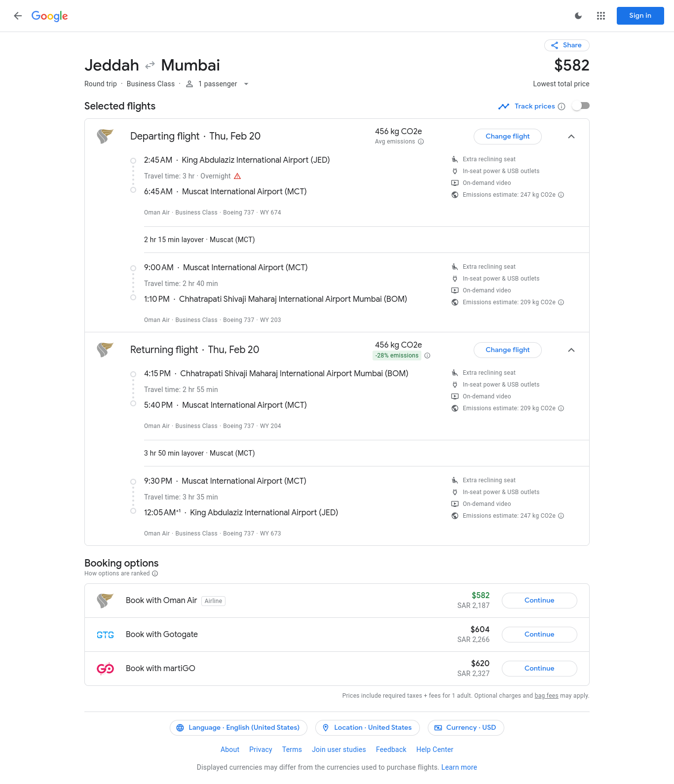Open Language English (United States) selector

(x=238, y=728)
